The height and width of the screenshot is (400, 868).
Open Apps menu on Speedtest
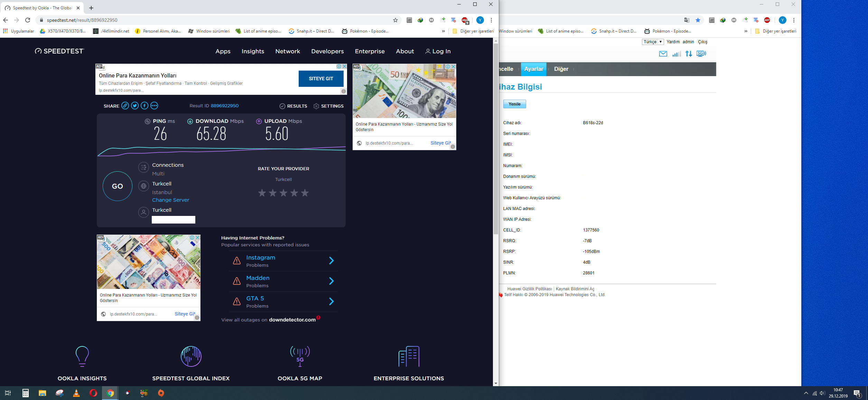coord(223,51)
